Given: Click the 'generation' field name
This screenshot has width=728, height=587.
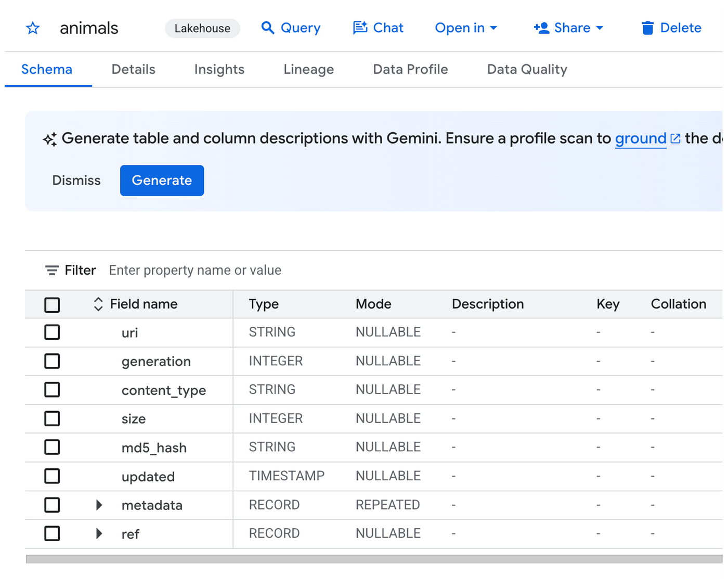Looking at the screenshot, I should [156, 361].
